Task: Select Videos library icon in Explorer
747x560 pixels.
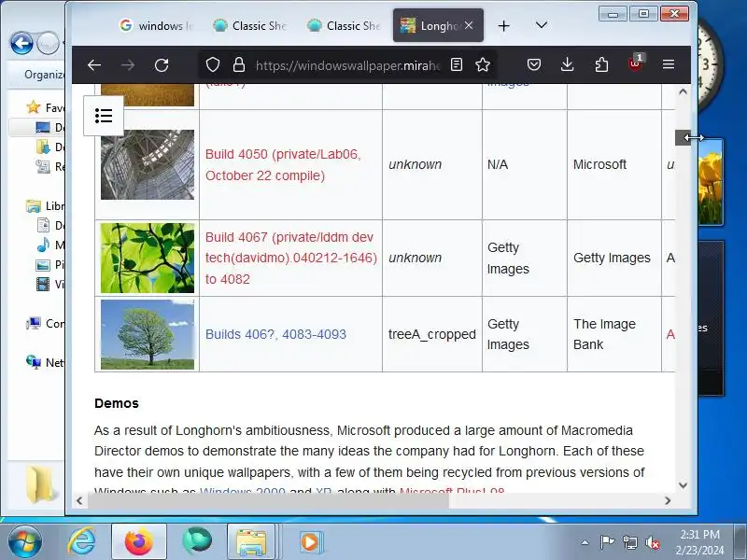Action: click(43, 285)
